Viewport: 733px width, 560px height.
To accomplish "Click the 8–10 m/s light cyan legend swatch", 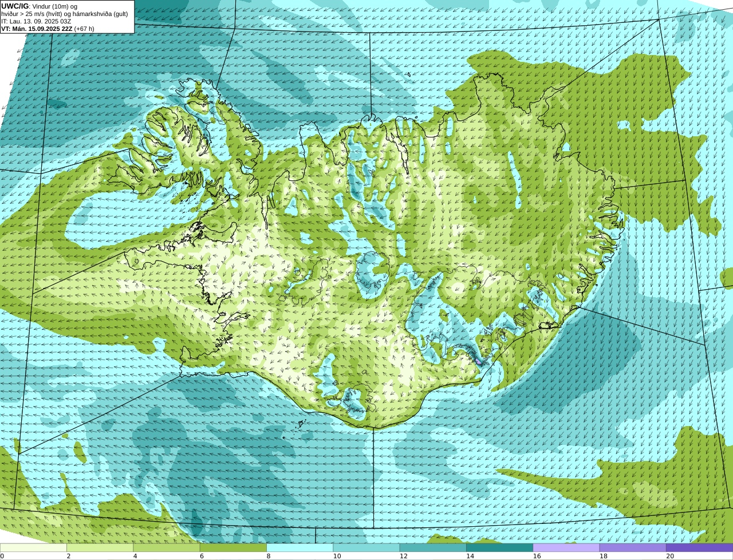I will [x=300, y=547].
